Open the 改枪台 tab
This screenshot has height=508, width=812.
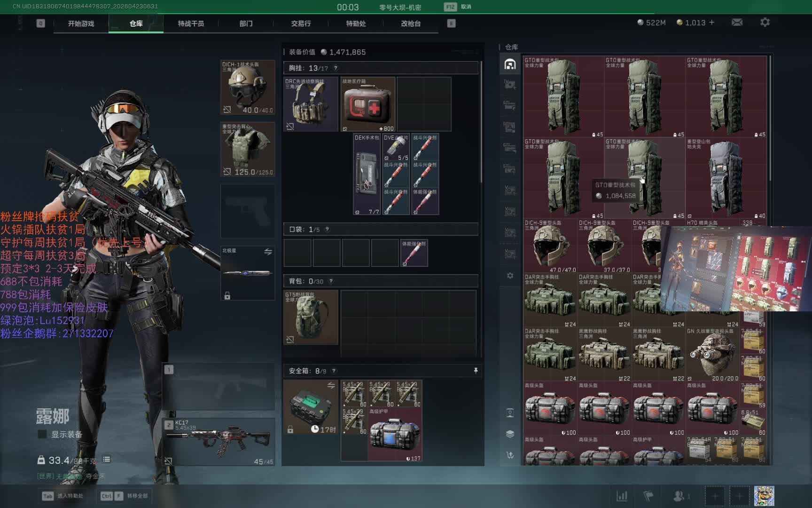click(x=410, y=24)
